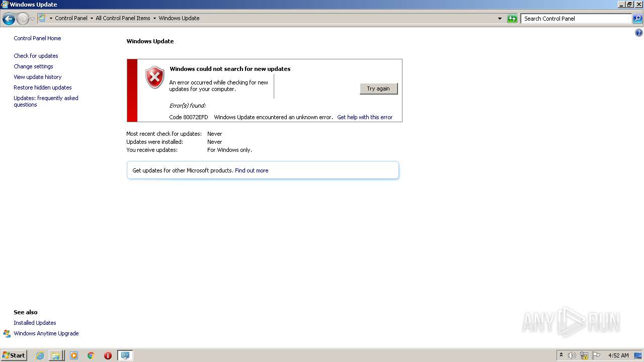
Task: Click the Try again button
Action: tap(378, 88)
